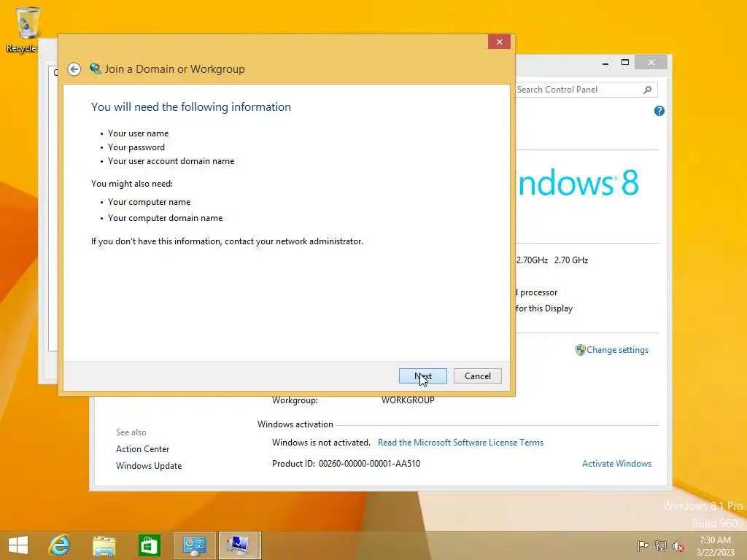Read the Microsoft Software License Terms
The width and height of the screenshot is (747, 560).
[x=460, y=443]
